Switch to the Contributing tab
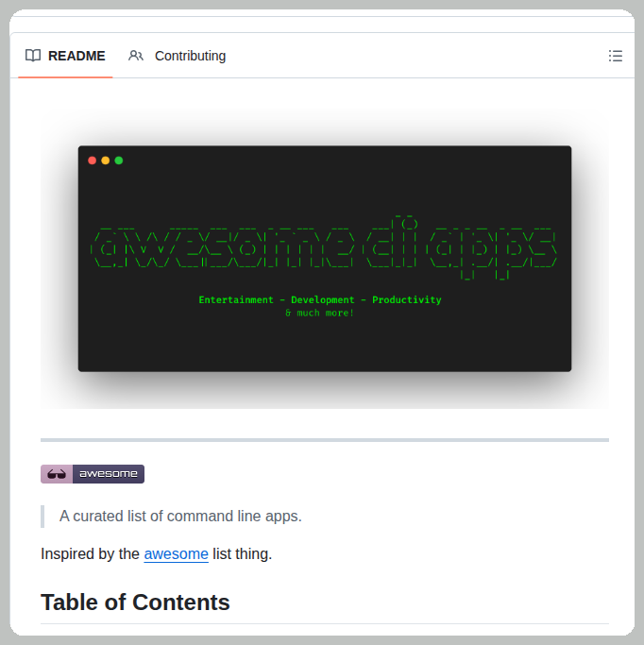 177,56
